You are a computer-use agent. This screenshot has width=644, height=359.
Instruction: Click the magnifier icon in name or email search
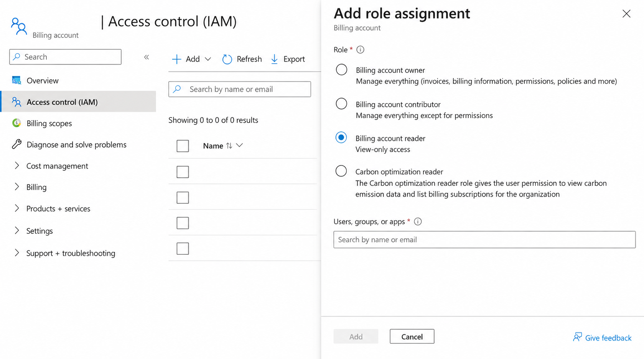pyautogui.click(x=177, y=89)
